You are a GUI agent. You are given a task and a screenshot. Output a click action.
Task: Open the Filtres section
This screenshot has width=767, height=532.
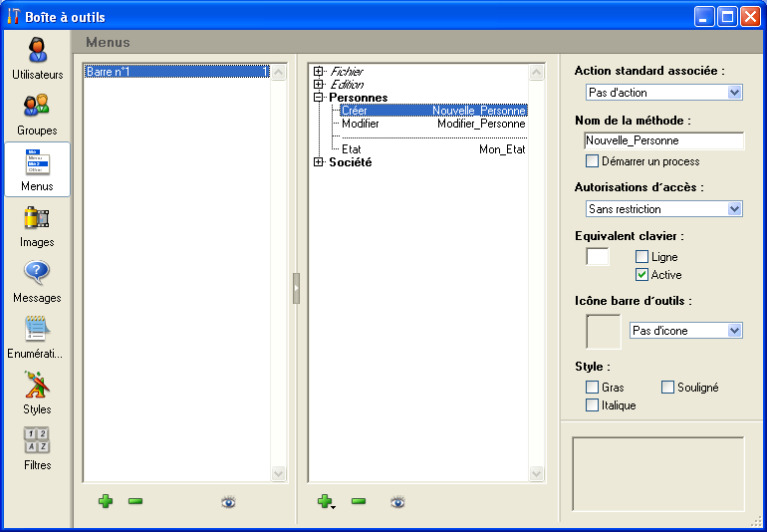point(37,448)
